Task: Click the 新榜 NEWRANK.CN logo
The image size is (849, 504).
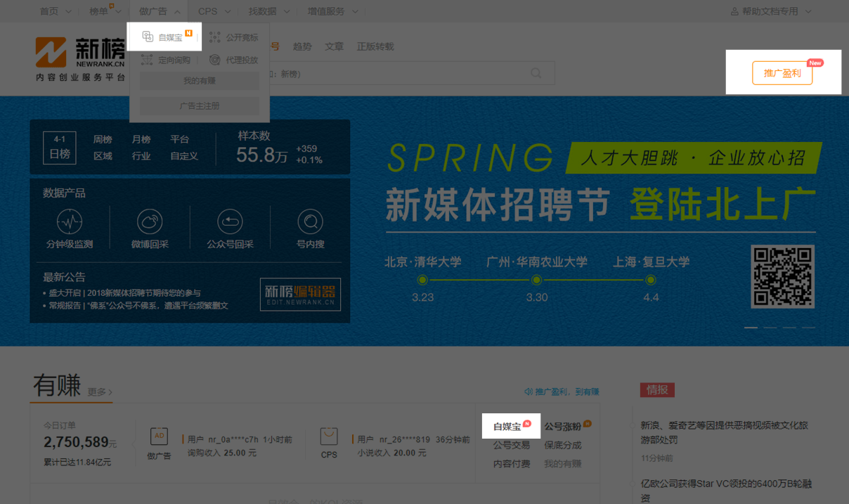Action: click(x=80, y=60)
